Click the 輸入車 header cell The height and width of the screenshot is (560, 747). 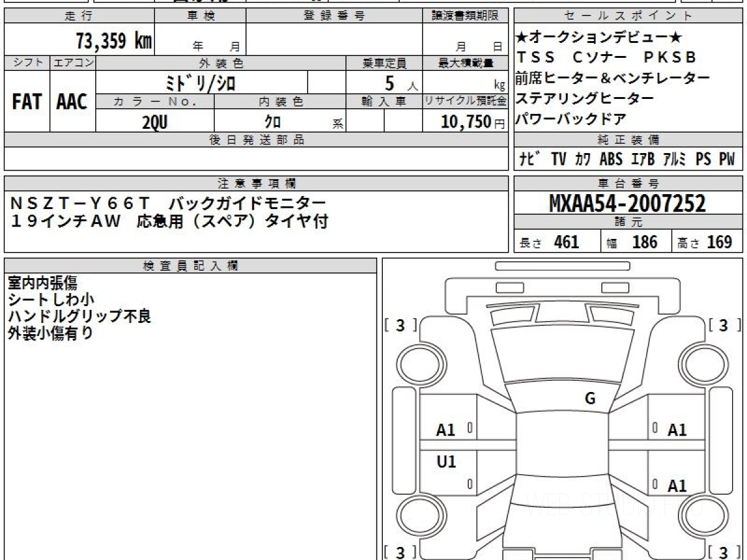pyautogui.click(x=384, y=101)
